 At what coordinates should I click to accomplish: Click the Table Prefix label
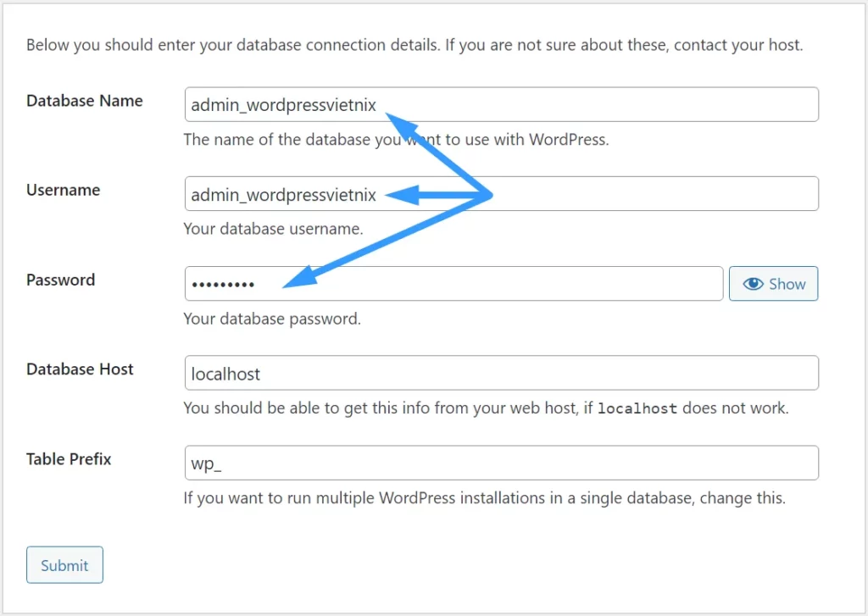pyautogui.click(x=69, y=458)
